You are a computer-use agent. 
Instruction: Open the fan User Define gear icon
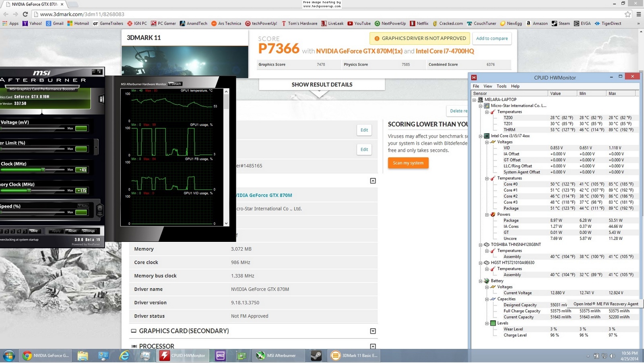point(100,210)
